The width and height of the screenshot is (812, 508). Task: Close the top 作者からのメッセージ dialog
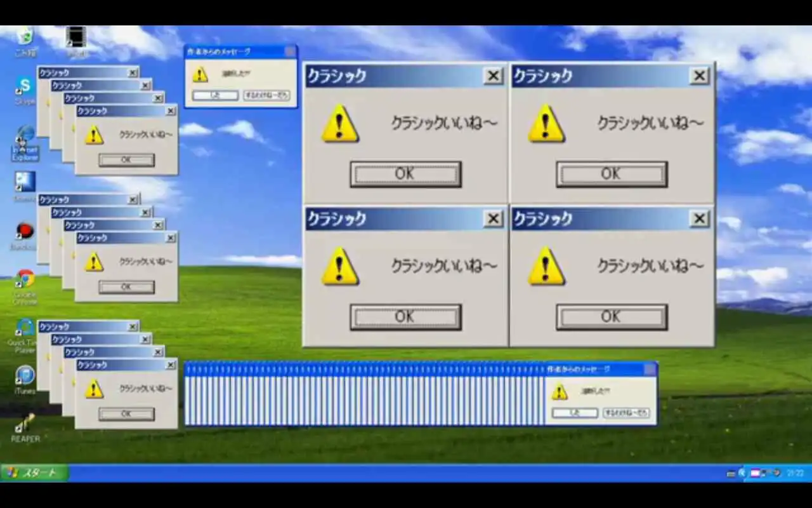point(290,51)
